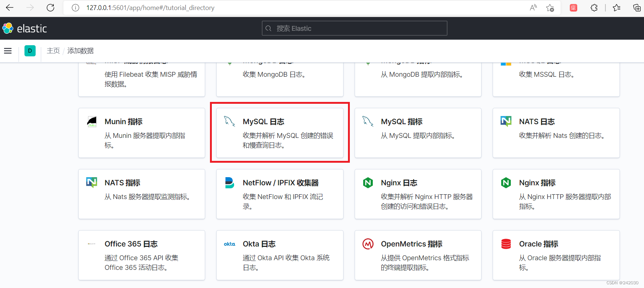Click the 搜索 Elastic search field
The width and height of the screenshot is (644, 288).
click(x=354, y=28)
